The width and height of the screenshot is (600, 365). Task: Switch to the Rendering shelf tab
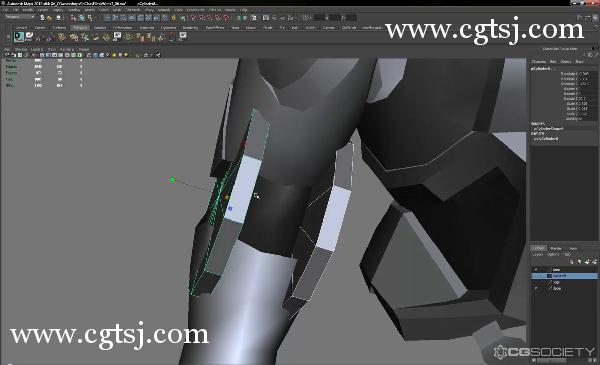click(x=191, y=28)
